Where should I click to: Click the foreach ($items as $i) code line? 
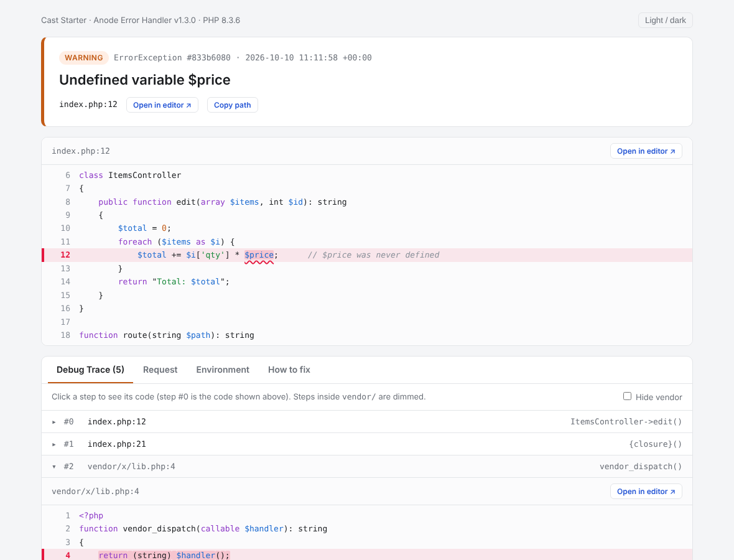pos(177,241)
